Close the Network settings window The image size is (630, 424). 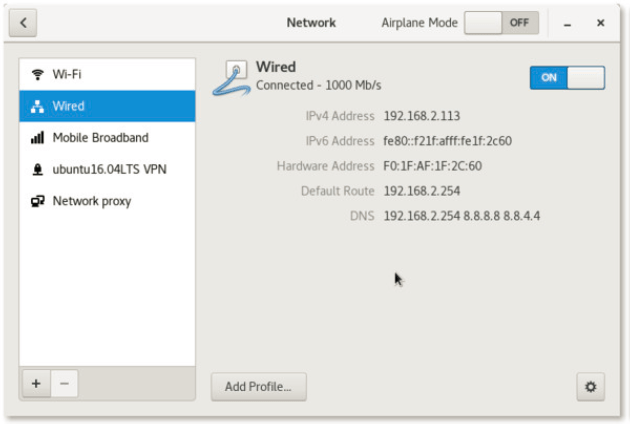tap(600, 22)
